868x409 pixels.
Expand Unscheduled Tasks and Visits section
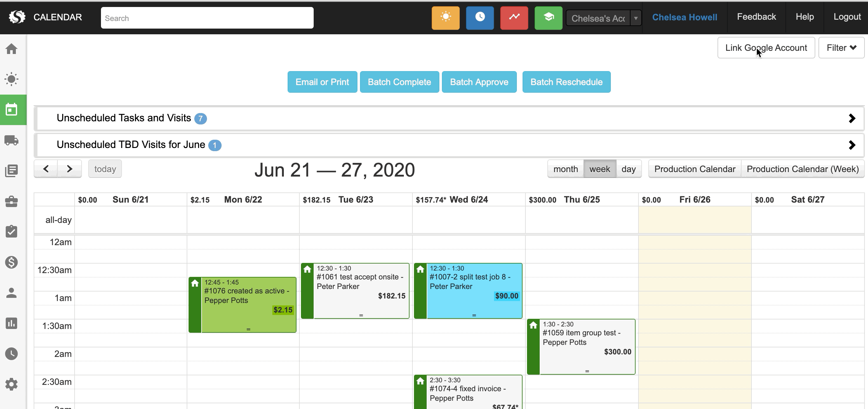851,118
